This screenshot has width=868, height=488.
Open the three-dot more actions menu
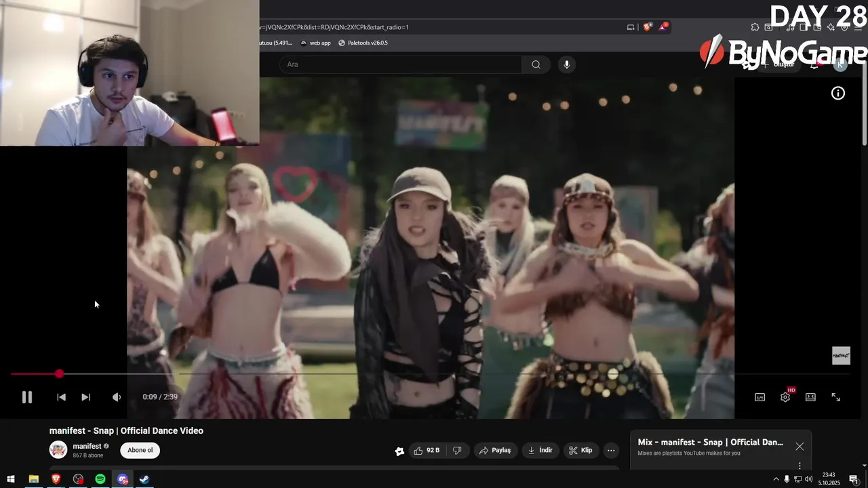(x=611, y=450)
